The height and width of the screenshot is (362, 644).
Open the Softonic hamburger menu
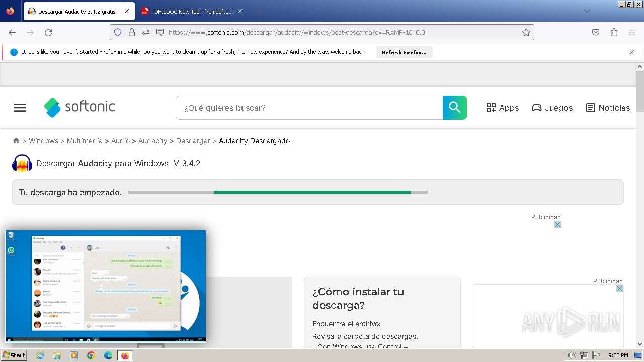coord(20,108)
